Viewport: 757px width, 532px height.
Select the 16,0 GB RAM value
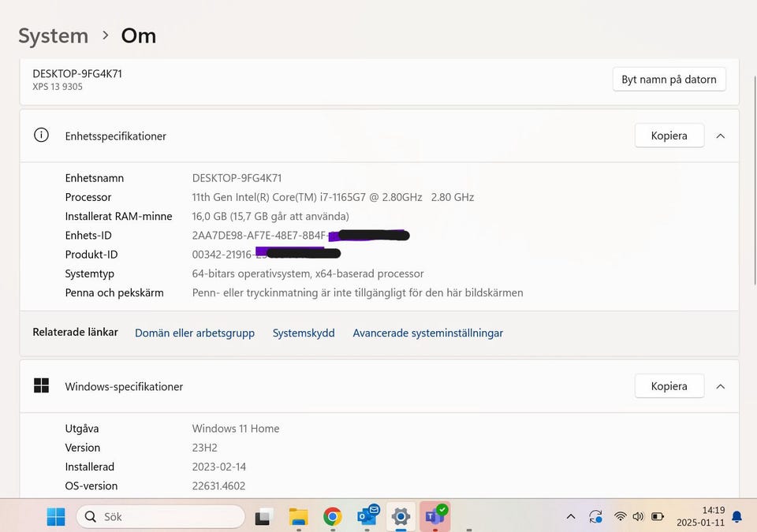pyautogui.click(x=270, y=216)
